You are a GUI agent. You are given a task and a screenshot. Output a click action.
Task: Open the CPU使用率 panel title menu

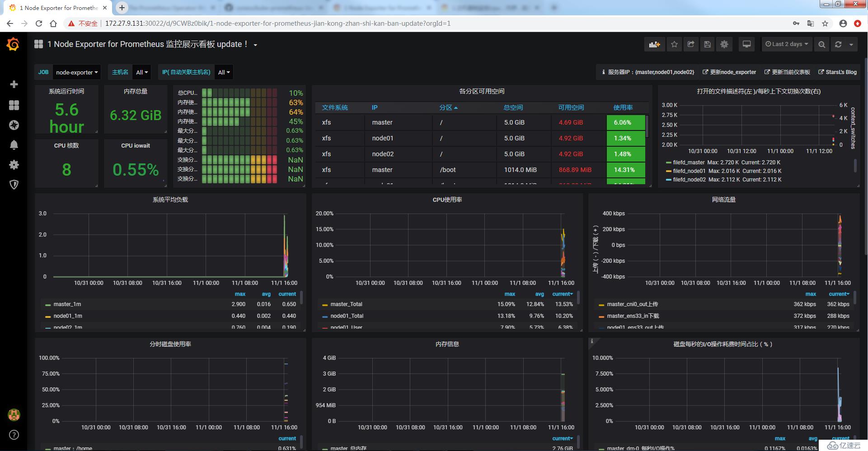tap(447, 200)
